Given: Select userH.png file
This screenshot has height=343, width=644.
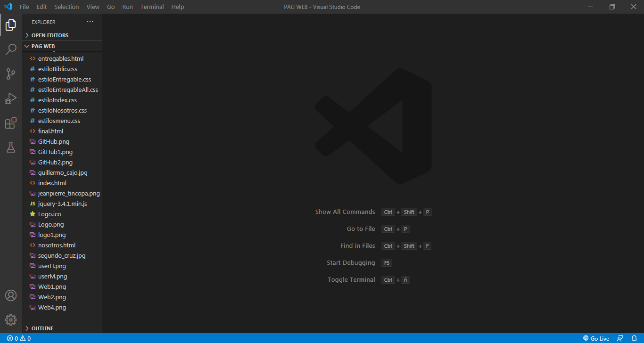Looking at the screenshot, I should (x=62, y=266).
